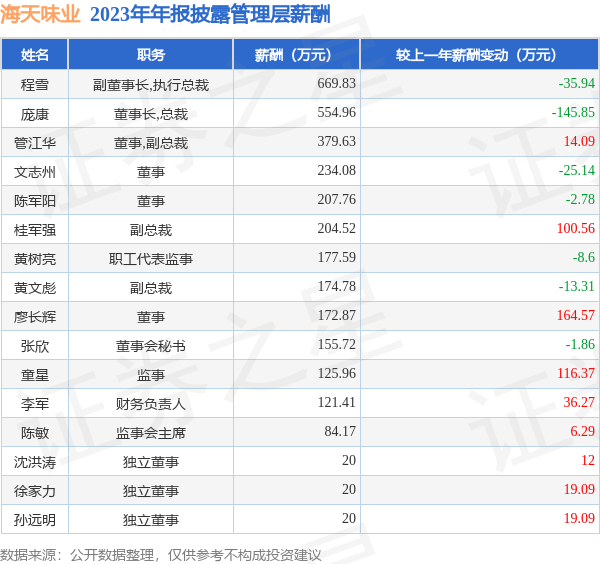This screenshot has width=600, height=564.
Task: Click salary value 234.08
Action: (336, 170)
